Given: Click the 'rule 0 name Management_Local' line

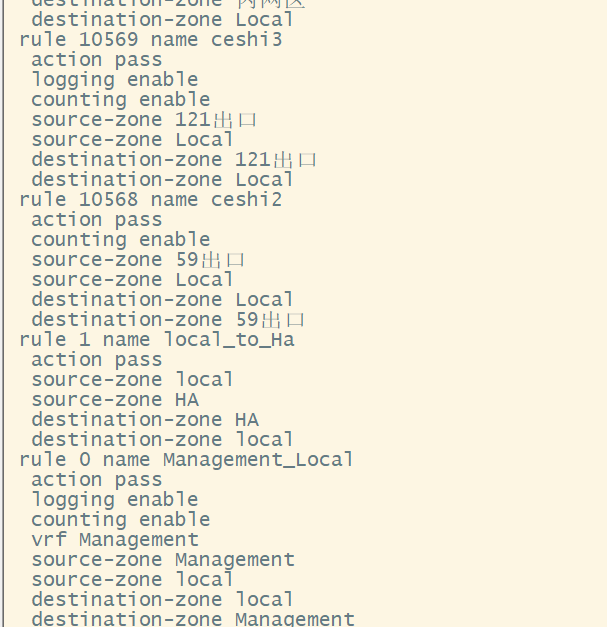Looking at the screenshot, I should (186, 460).
